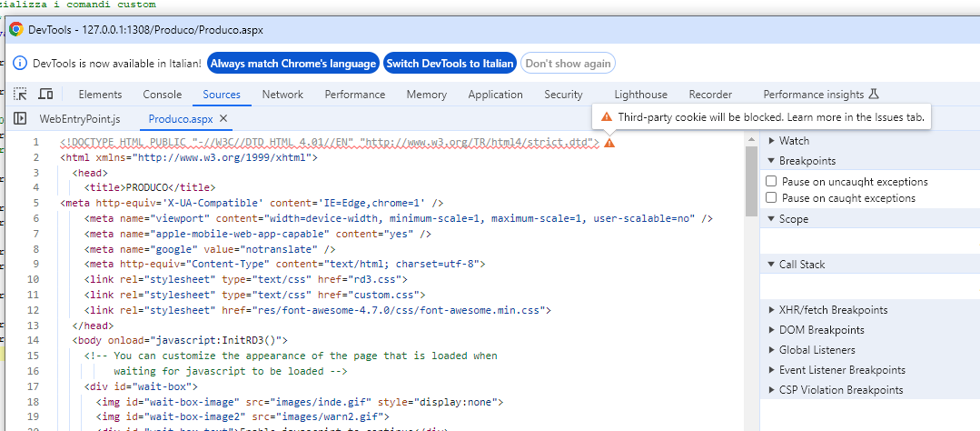Screen dimensions: 980x431
Task: Click the info icon in the language banner
Action: tap(20, 63)
